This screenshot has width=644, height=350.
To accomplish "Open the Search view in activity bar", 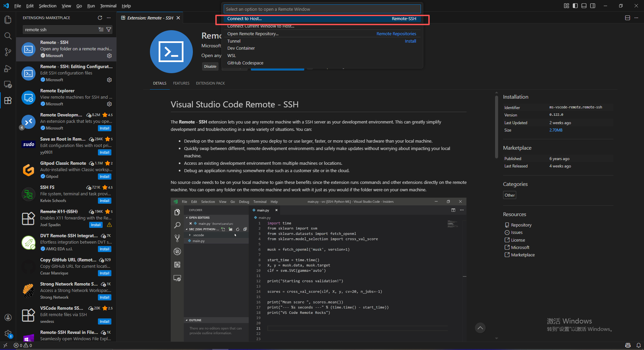I will click(x=8, y=36).
